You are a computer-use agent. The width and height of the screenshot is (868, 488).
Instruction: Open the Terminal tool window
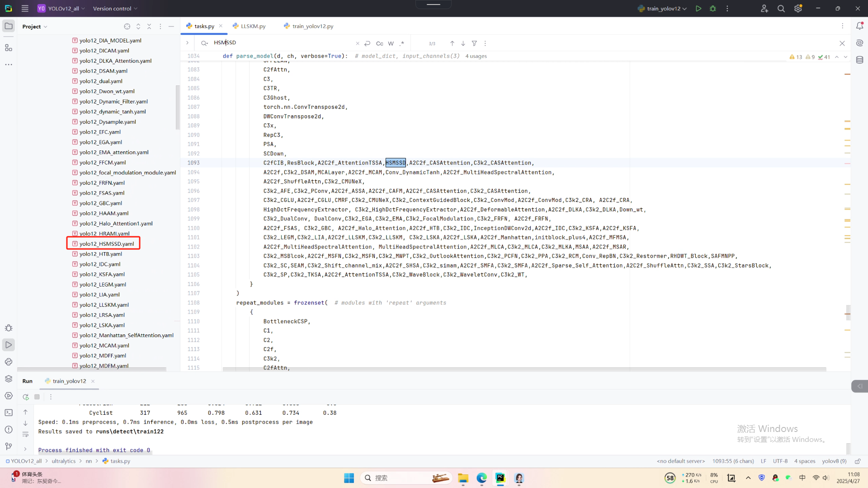[x=9, y=413]
